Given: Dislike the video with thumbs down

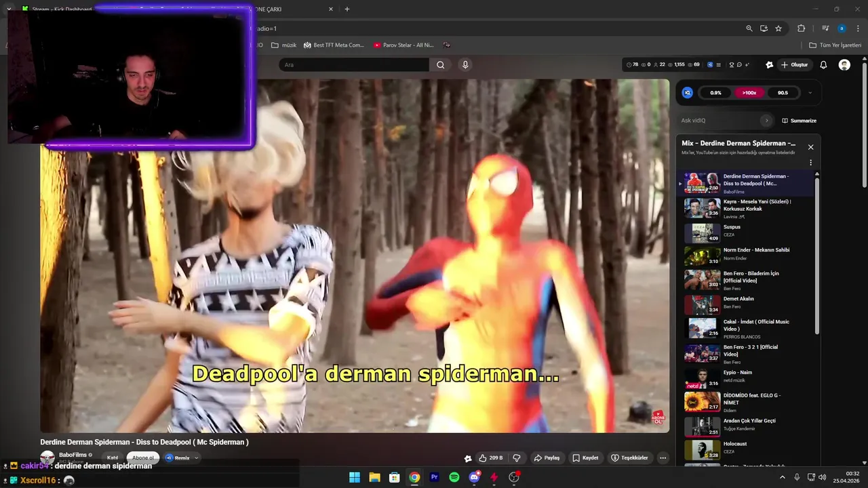Looking at the screenshot, I should click(517, 458).
